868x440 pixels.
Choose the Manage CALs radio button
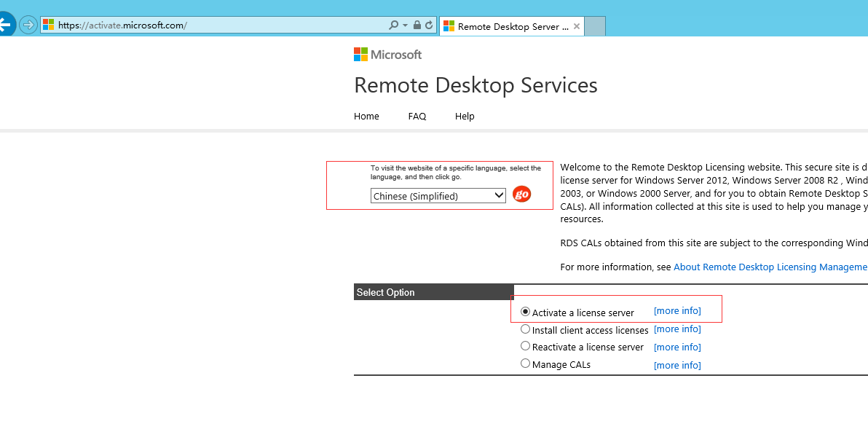coord(526,364)
